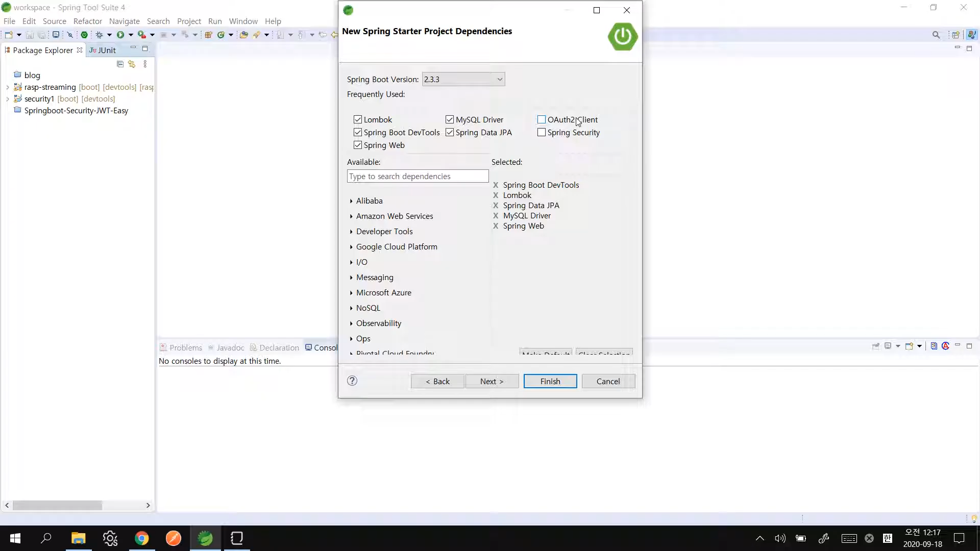The image size is (980, 551).
Task: Click the dialog help question mark icon
Action: [x=352, y=381]
